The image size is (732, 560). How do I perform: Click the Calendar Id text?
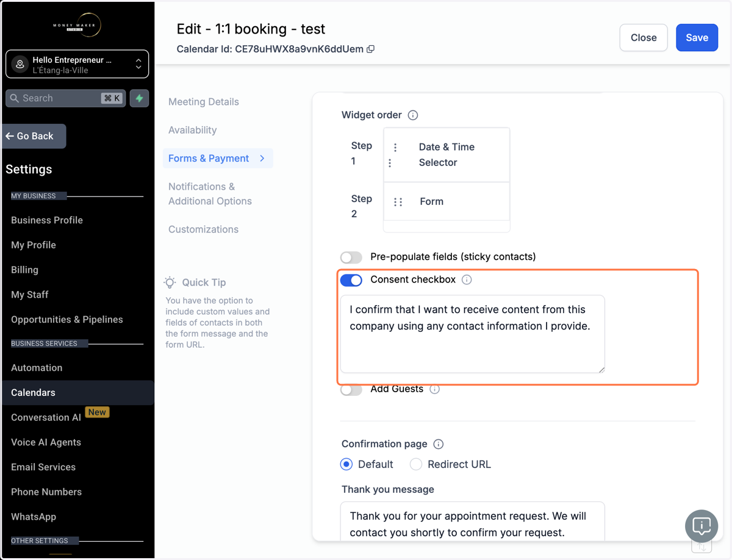tap(270, 49)
